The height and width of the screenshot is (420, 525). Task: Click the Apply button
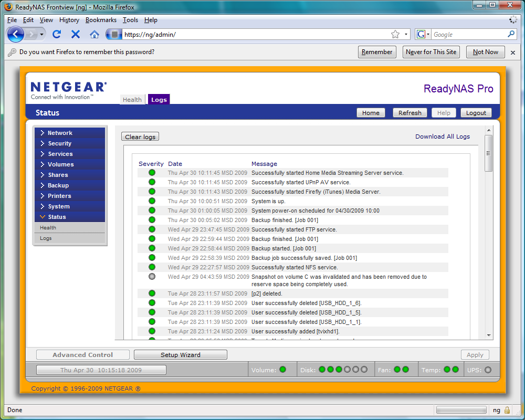pos(475,355)
